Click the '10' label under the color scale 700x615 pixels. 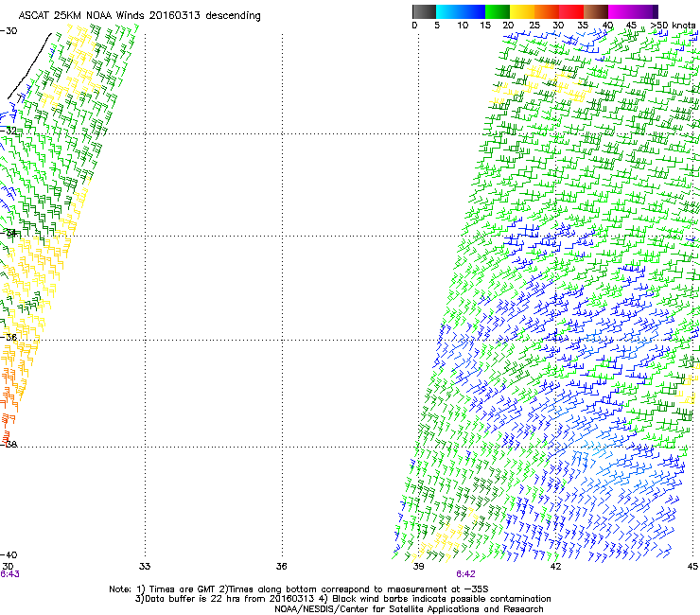pyautogui.click(x=463, y=26)
